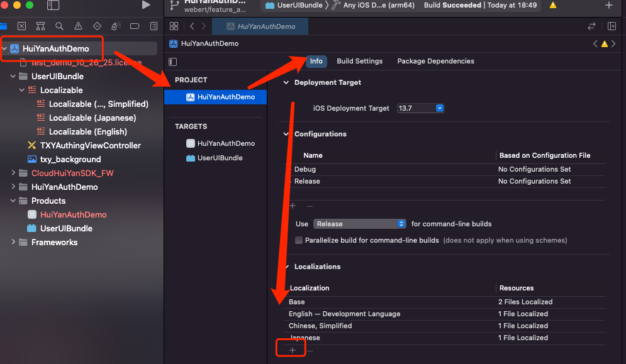
Task: Open the find navigator magnifier
Action: point(59,26)
